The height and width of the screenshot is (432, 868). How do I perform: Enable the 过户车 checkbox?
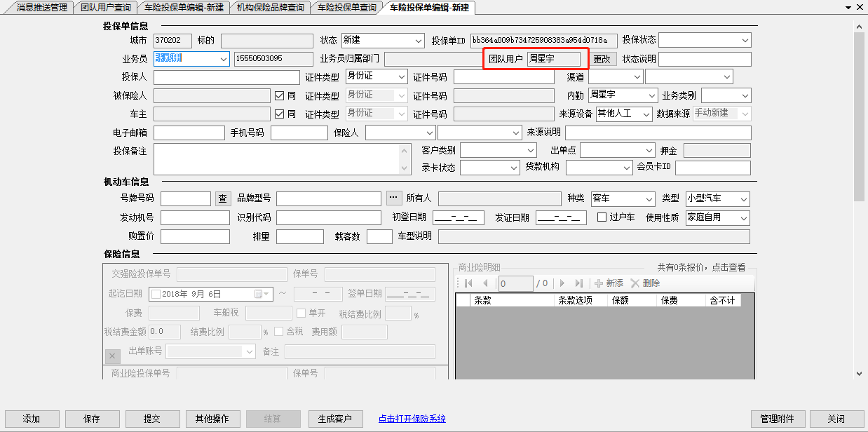pos(602,217)
